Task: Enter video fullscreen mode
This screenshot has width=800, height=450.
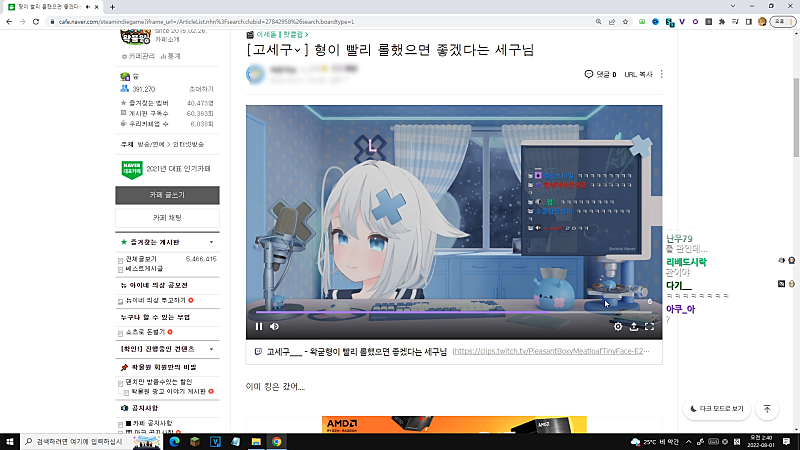Action: pos(649,327)
